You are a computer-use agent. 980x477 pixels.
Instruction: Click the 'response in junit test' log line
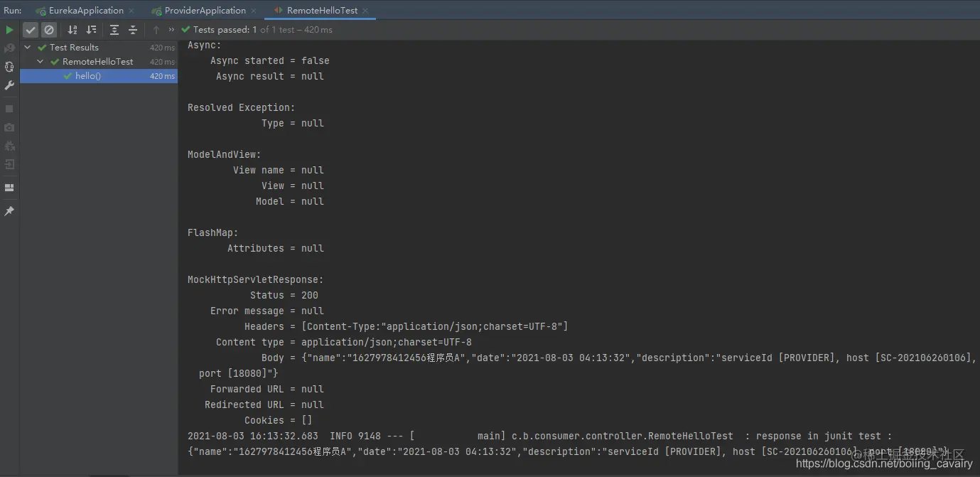point(539,436)
